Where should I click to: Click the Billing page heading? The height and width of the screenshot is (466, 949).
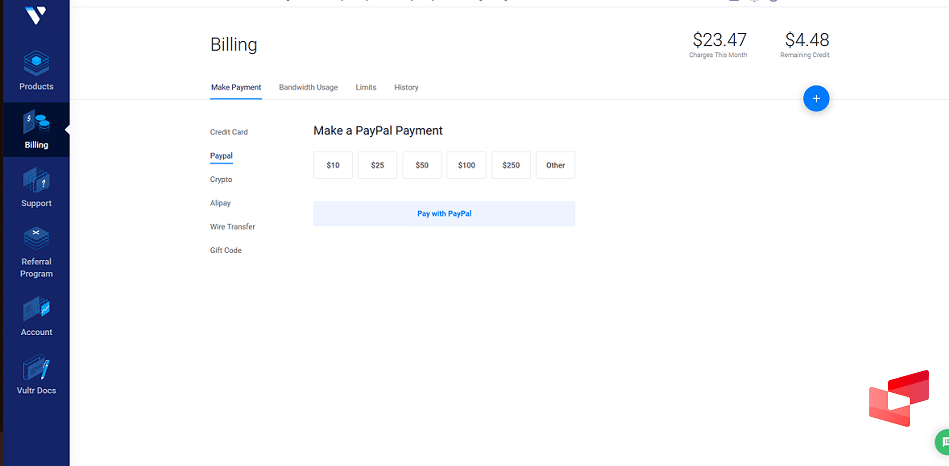coord(234,45)
